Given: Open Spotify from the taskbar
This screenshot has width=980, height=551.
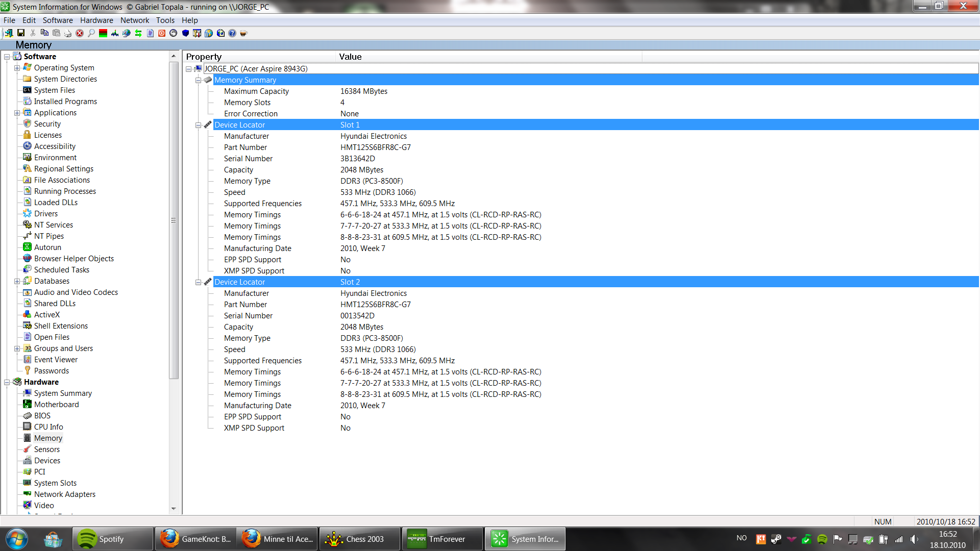Looking at the screenshot, I should 112,539.
